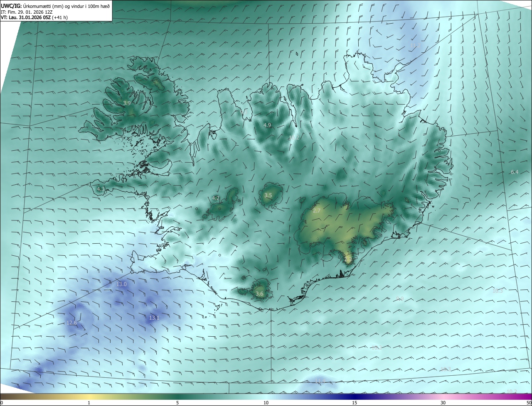Click the 12.6 value label on the map
532x406 pixels.
coord(72,323)
